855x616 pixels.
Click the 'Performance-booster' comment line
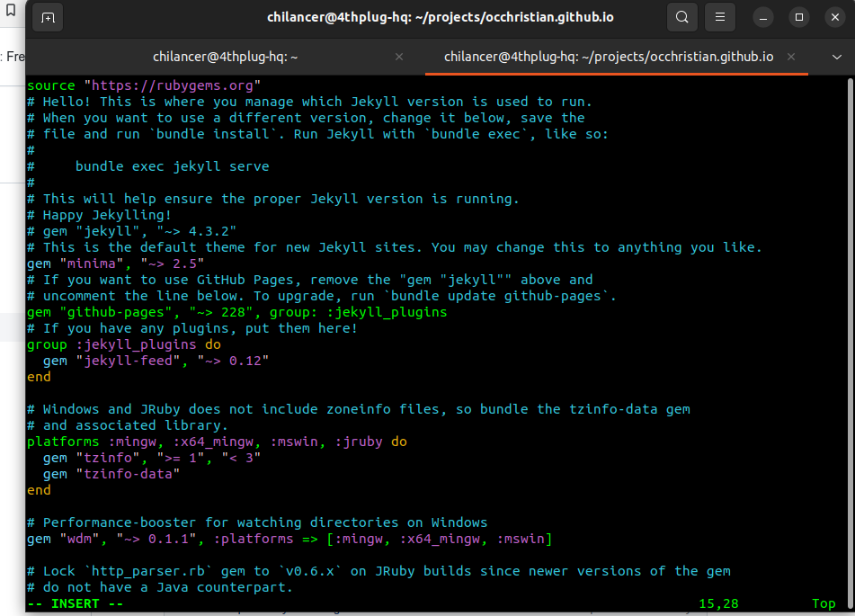coord(257,522)
